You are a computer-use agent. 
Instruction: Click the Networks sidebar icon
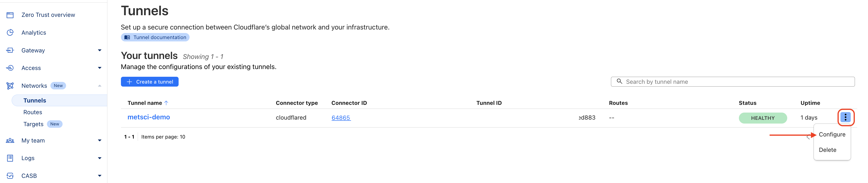(10, 85)
